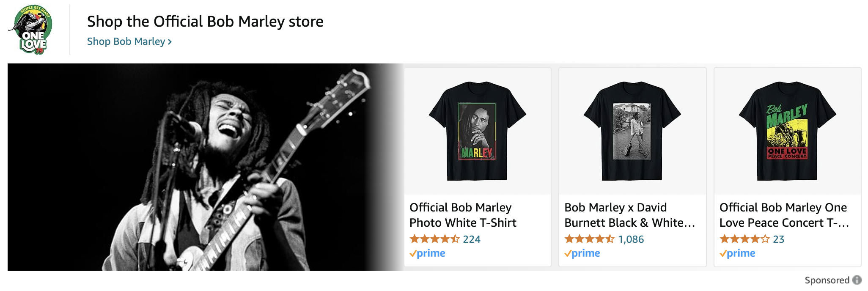Click the Shop the Official Bob Marley store headline
The image size is (868, 291).
(205, 22)
